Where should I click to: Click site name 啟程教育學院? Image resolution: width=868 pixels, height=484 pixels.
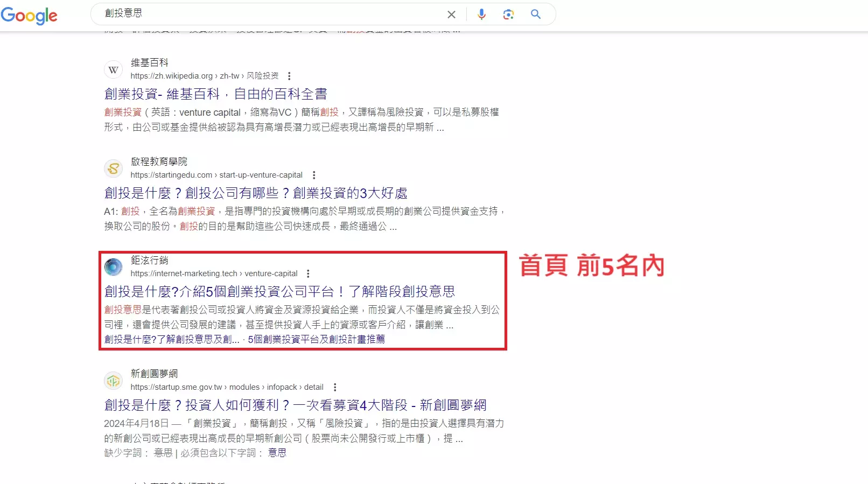point(159,162)
